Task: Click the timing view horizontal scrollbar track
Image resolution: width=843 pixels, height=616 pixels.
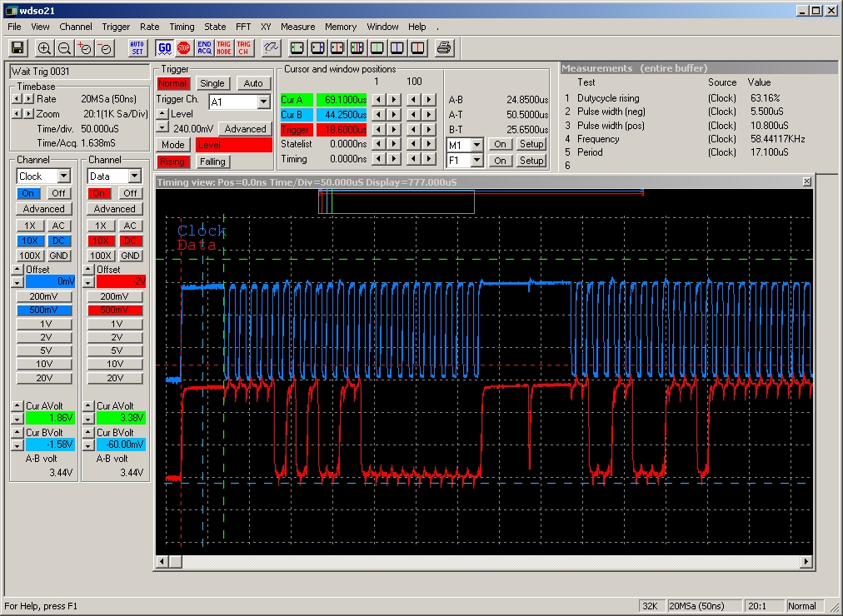Action: pos(491,562)
